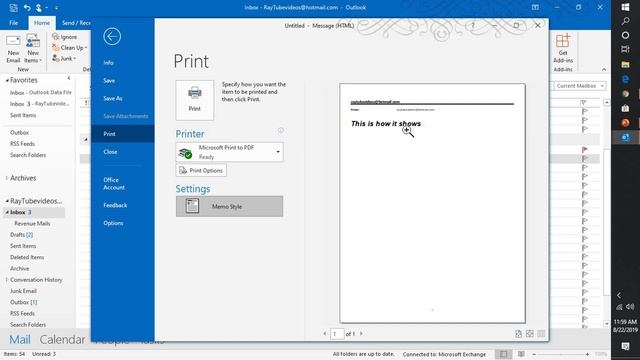
Task: Click zoom out minus in status bar
Action: coord(534,354)
